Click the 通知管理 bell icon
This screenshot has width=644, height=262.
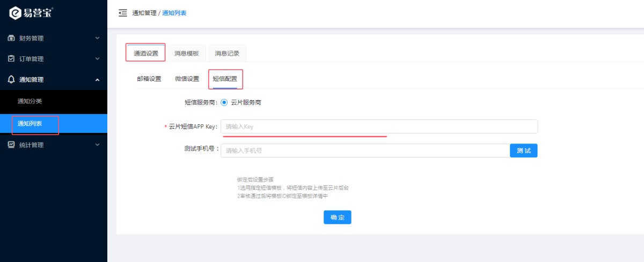coord(11,80)
